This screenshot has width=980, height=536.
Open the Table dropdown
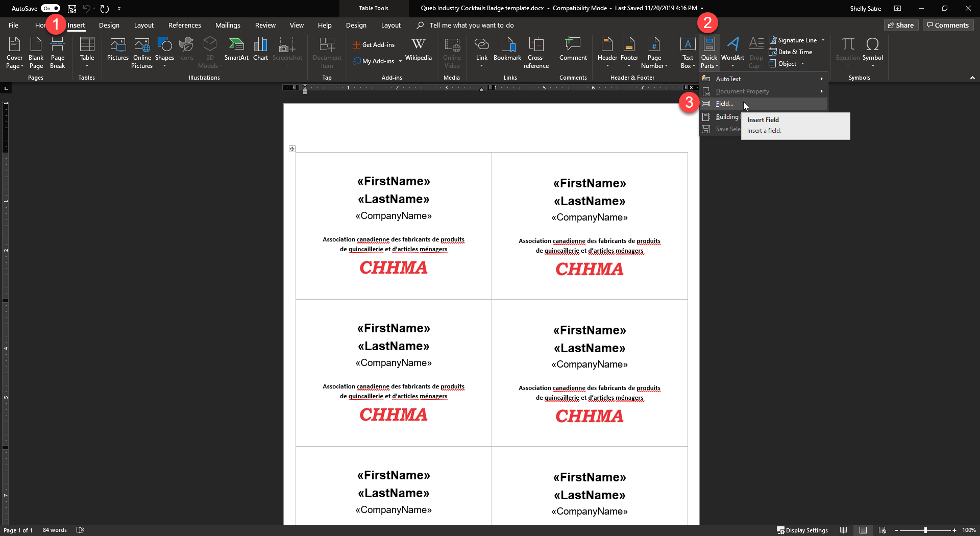pyautogui.click(x=87, y=52)
